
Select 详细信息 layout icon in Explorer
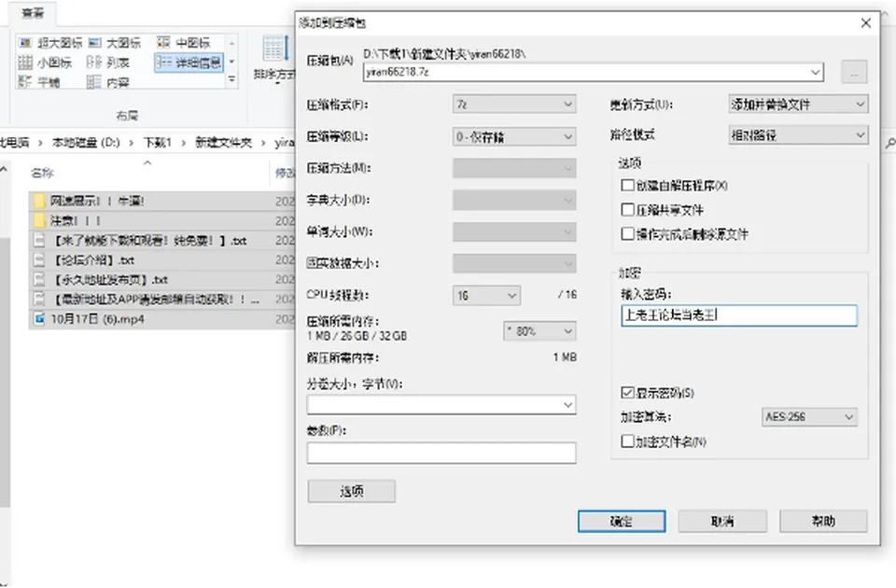164,63
